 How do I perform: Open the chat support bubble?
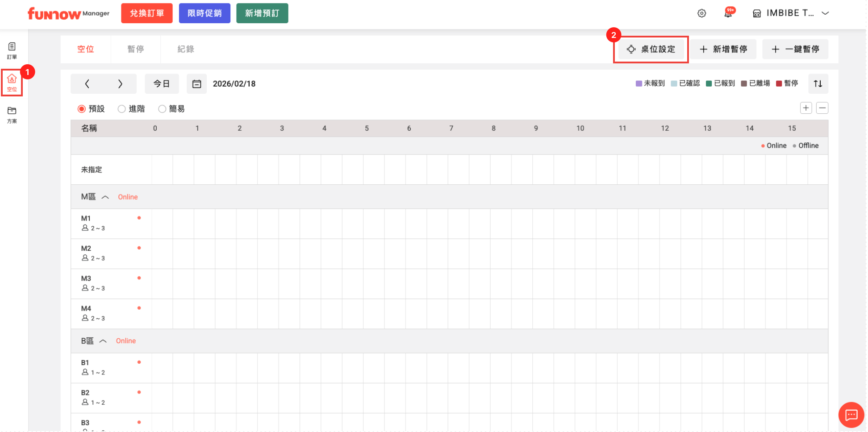tap(851, 415)
